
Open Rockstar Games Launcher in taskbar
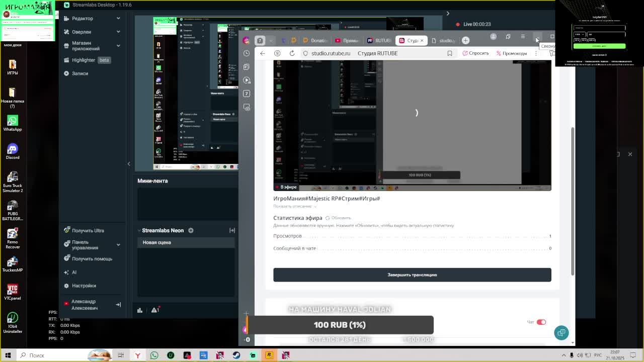click(269, 355)
